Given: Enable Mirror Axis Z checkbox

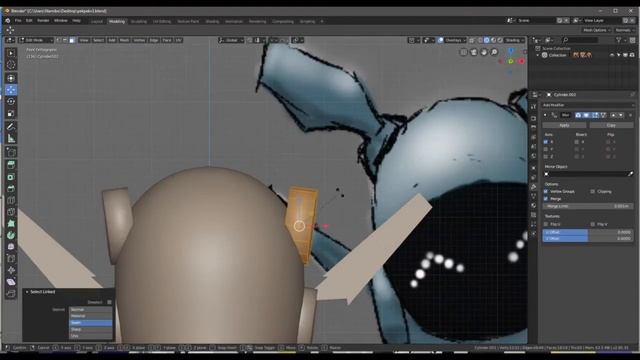Looking at the screenshot, I should click(x=546, y=157).
